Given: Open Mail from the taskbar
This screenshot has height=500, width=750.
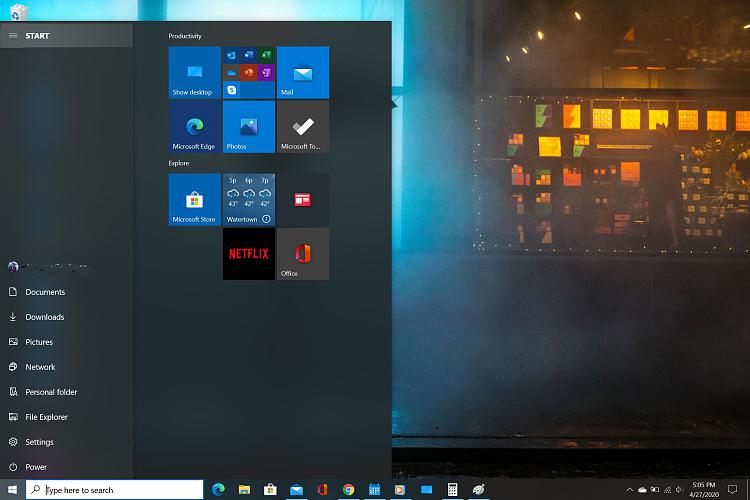Looking at the screenshot, I should 296,489.
